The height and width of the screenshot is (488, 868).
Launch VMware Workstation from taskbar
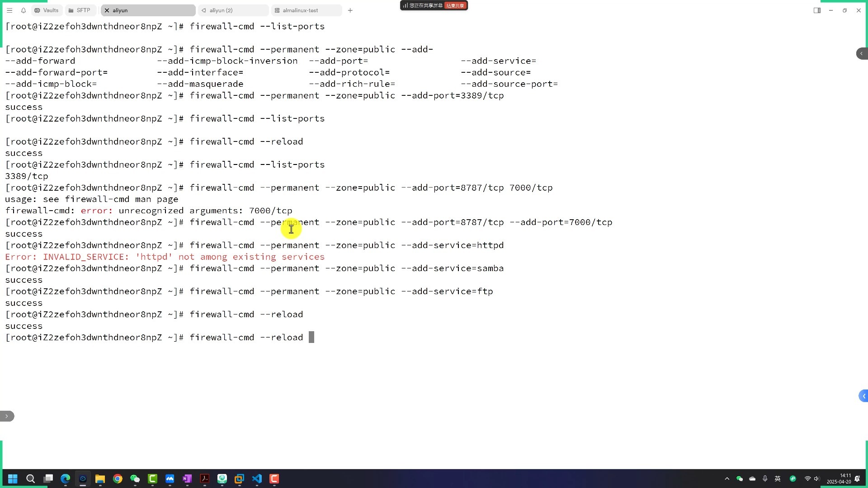239,479
